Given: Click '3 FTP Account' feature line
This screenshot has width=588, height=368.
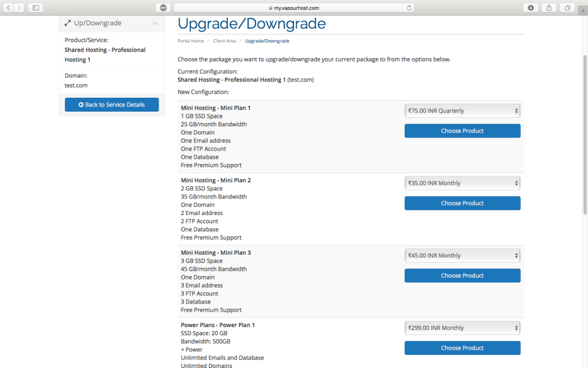Looking at the screenshot, I should 199,294.
